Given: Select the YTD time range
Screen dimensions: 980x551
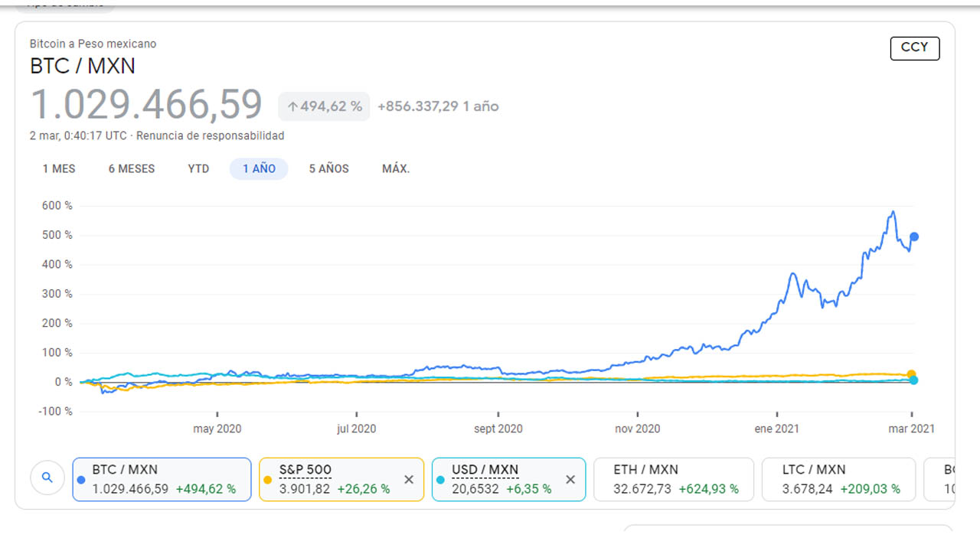Looking at the screenshot, I should click(x=198, y=168).
